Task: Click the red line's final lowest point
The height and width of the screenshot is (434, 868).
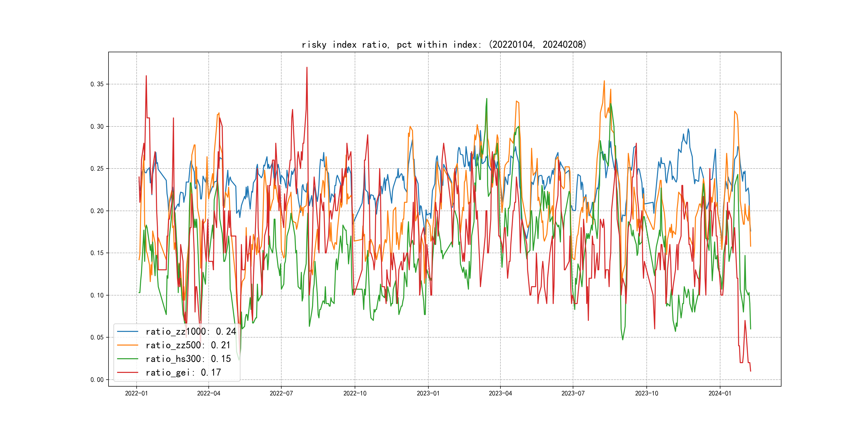Action: [x=750, y=371]
